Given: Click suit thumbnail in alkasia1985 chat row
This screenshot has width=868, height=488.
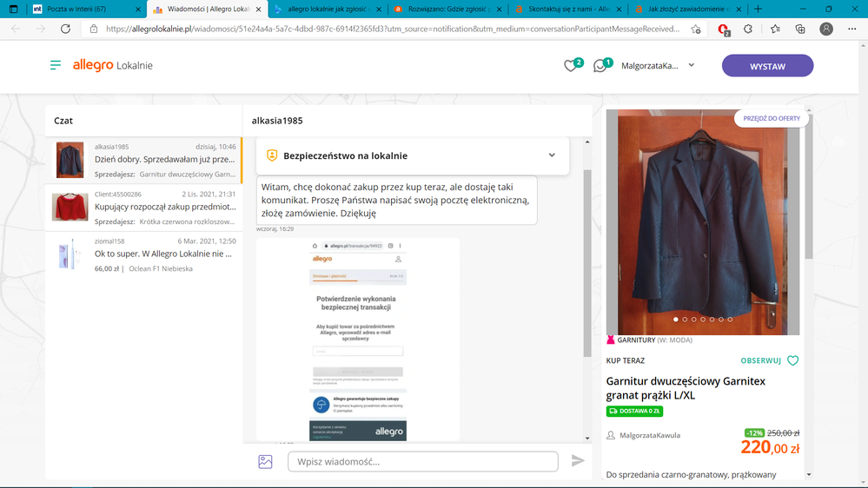Looking at the screenshot, I should pos(70,160).
